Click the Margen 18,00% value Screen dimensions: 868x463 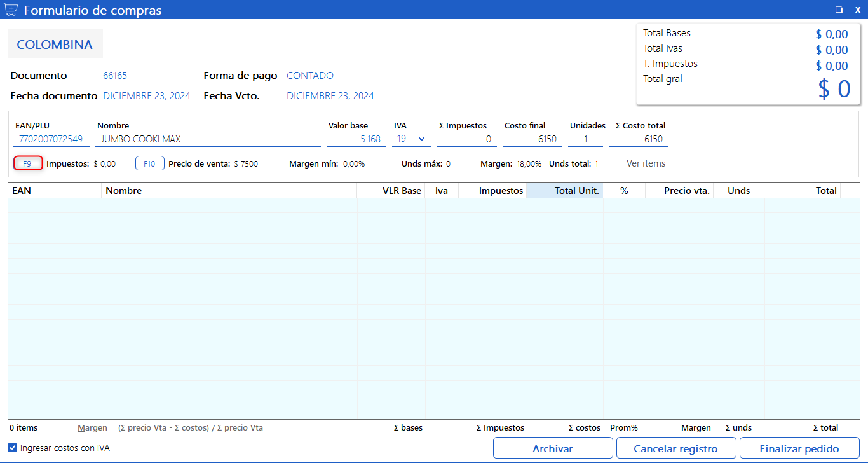[x=529, y=163]
